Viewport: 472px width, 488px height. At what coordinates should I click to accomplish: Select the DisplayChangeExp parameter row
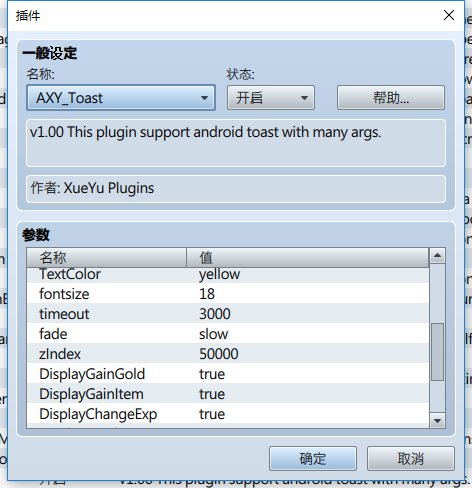(228, 414)
